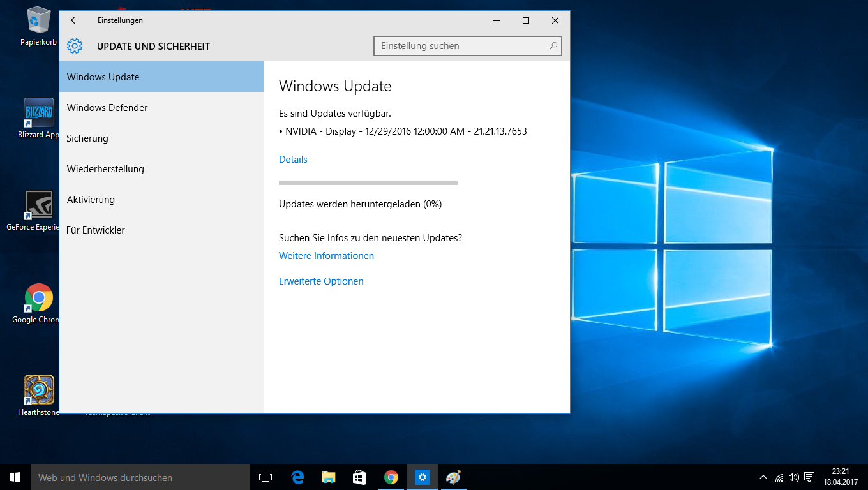Click the Windows Update page heading
Viewport: 868px width, 490px height.
point(335,86)
